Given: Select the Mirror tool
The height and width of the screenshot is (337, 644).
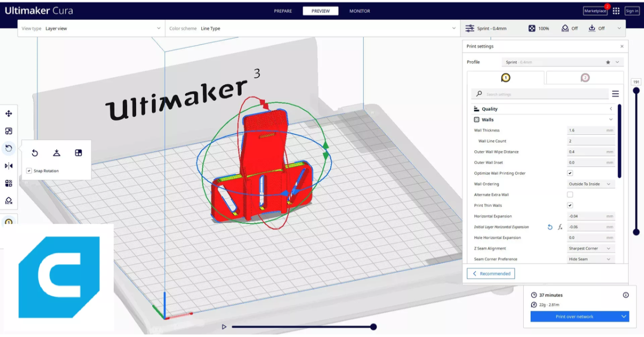Looking at the screenshot, I should pyautogui.click(x=8, y=165).
